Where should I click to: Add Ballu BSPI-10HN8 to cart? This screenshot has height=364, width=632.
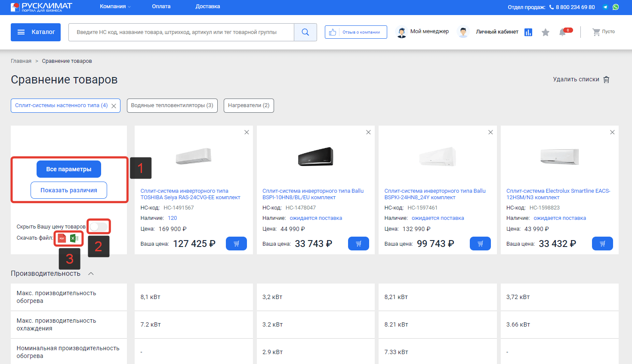click(358, 244)
